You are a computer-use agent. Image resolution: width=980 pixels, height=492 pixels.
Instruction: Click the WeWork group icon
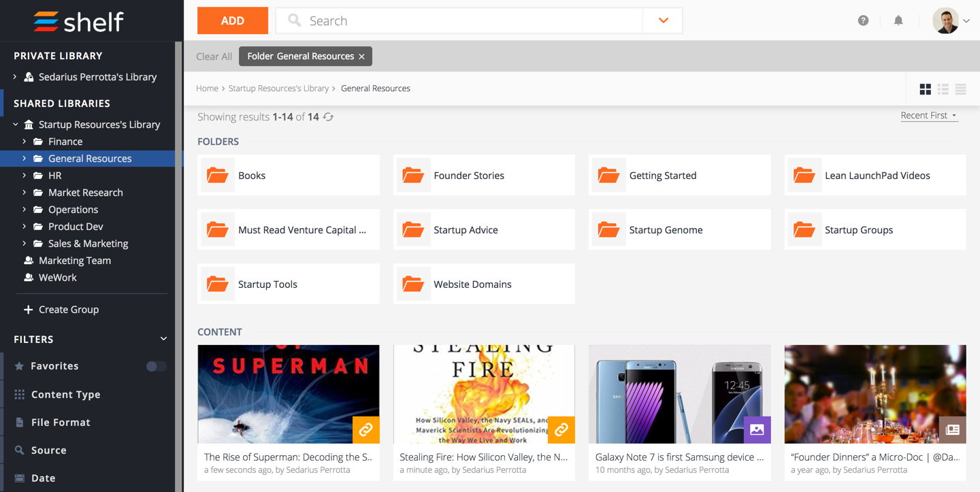coord(29,278)
